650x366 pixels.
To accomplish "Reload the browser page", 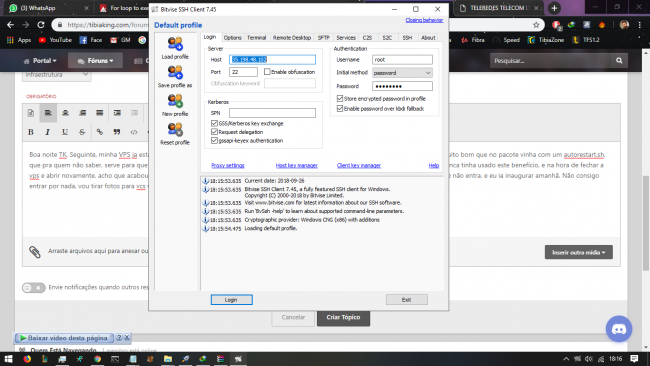I will coord(41,25).
